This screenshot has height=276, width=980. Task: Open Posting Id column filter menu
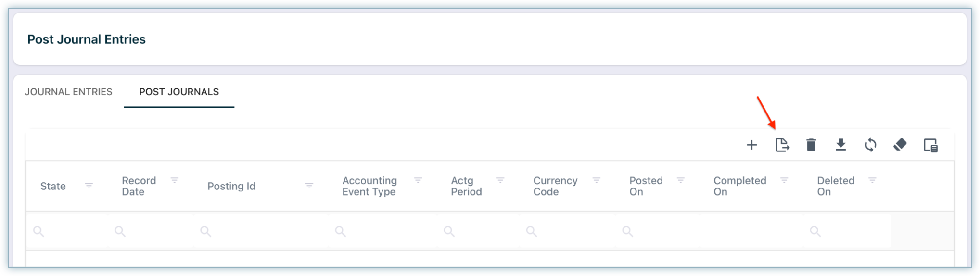click(x=309, y=186)
